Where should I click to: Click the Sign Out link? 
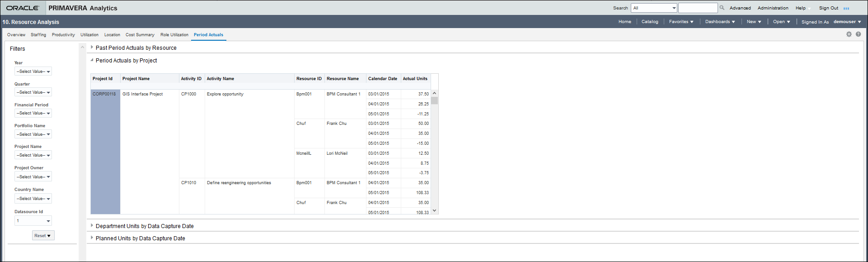828,8
